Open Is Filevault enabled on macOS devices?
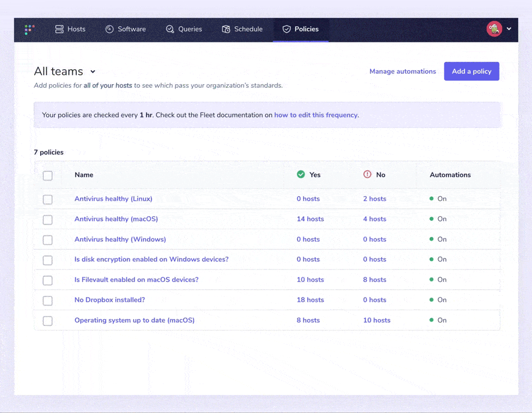The image size is (532, 413). [x=136, y=280]
